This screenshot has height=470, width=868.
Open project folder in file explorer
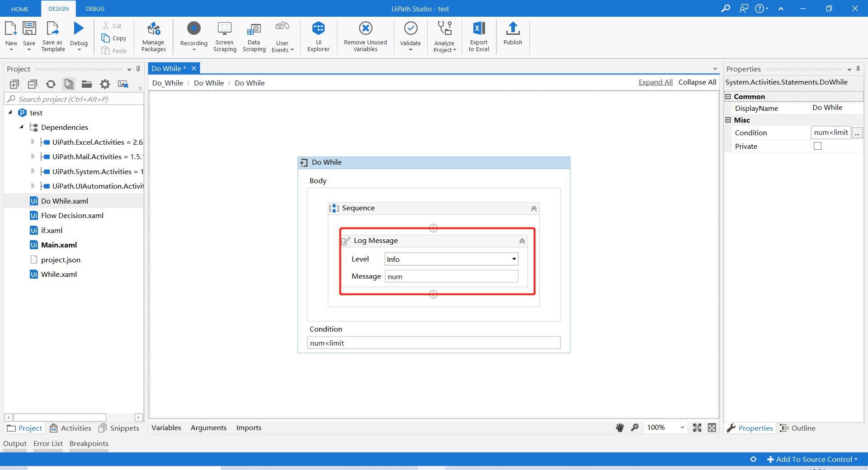pos(87,84)
